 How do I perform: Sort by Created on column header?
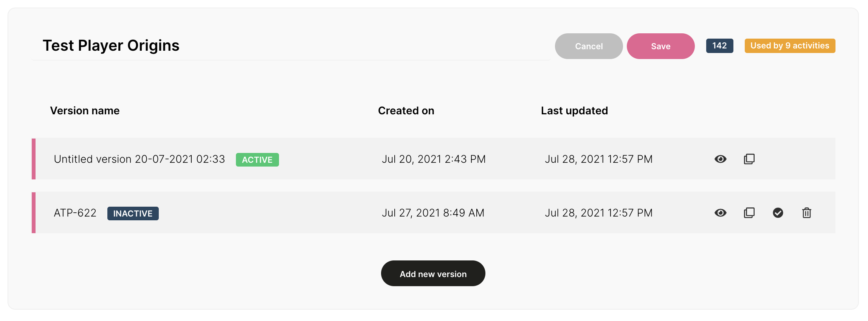[x=406, y=111]
